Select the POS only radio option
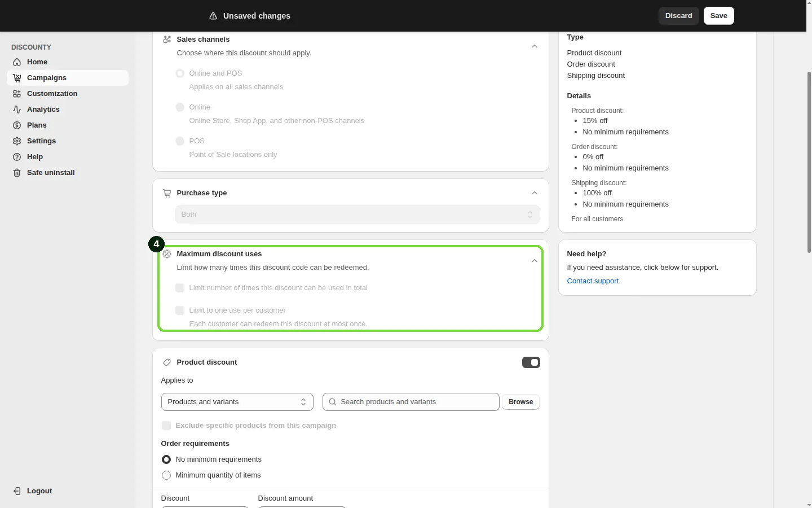The width and height of the screenshot is (812, 508). [180, 141]
